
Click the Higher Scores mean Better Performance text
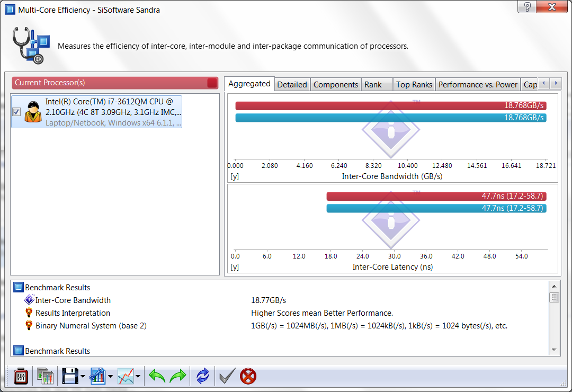pyautogui.click(x=322, y=313)
